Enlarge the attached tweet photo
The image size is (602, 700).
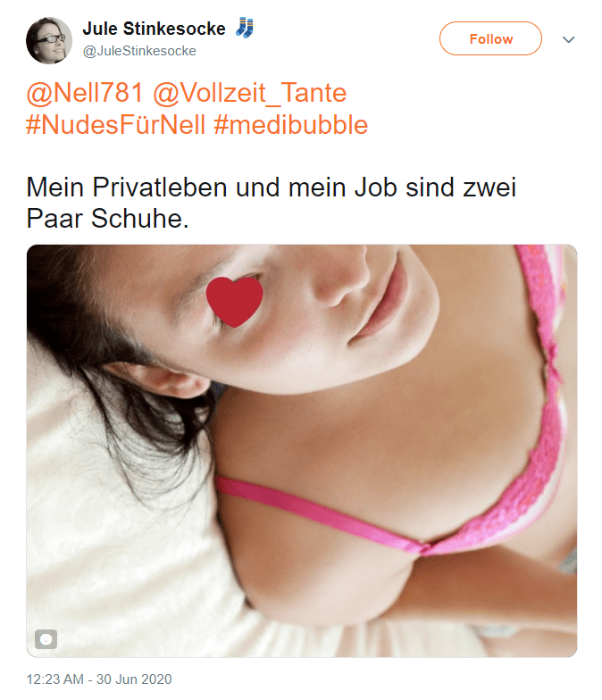point(302,451)
